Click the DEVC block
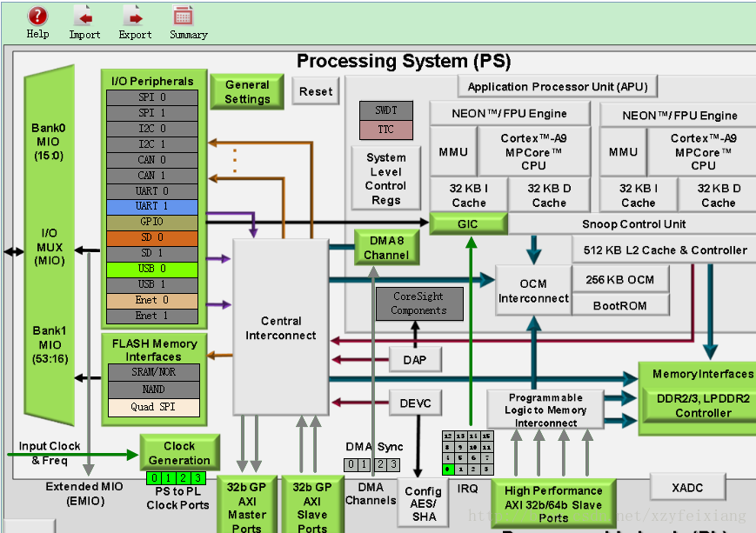This screenshot has height=533, width=756. [415, 403]
